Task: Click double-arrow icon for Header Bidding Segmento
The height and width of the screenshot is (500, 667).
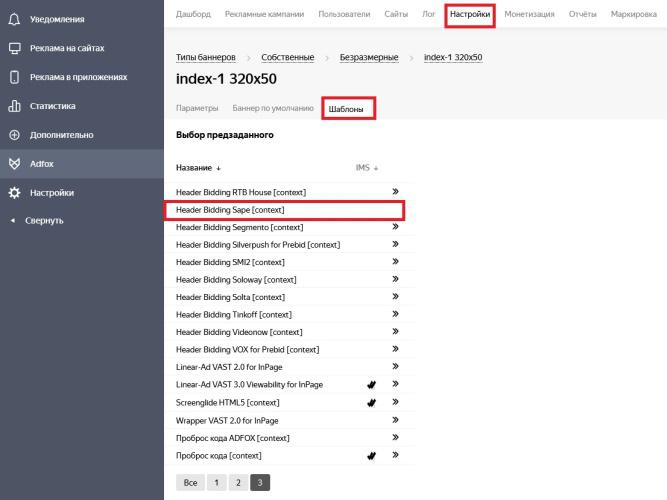Action: (x=395, y=226)
